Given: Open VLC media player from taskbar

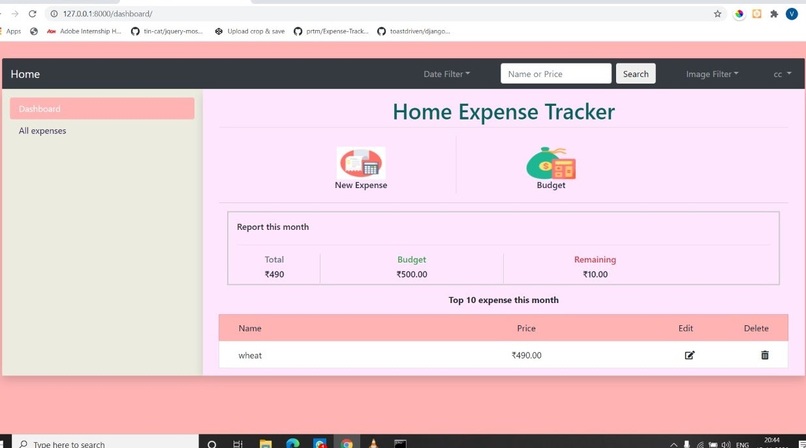Looking at the screenshot, I should 374,443.
